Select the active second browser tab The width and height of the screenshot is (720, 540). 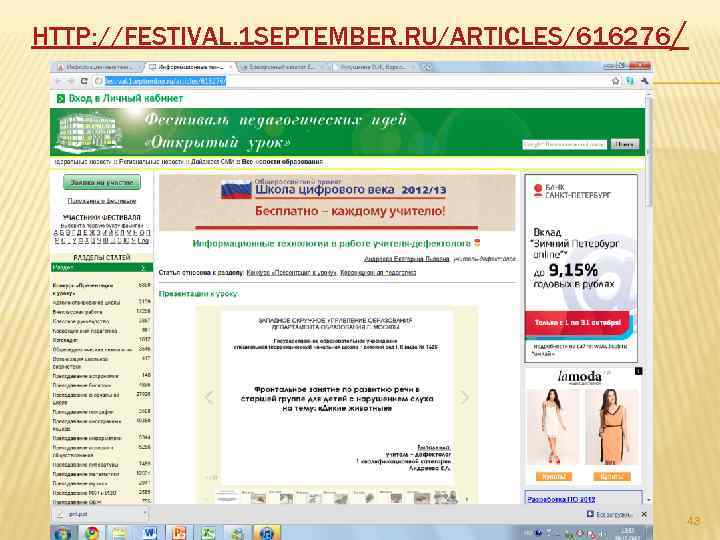(191, 67)
